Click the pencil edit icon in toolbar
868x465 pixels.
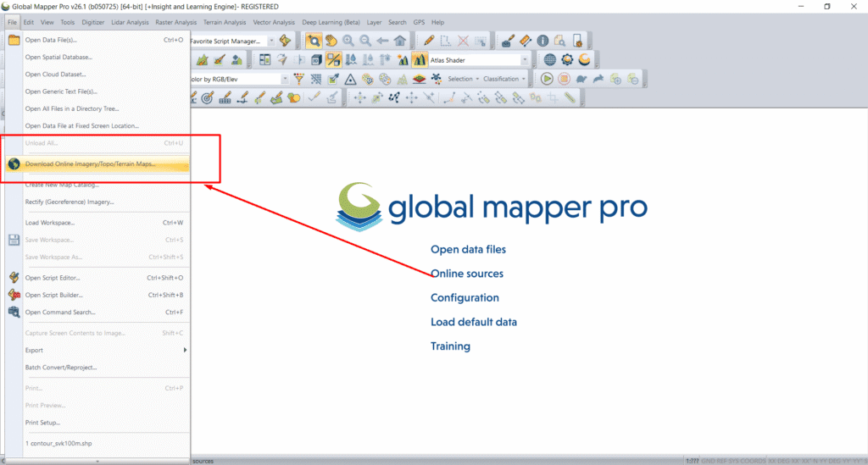pos(428,41)
